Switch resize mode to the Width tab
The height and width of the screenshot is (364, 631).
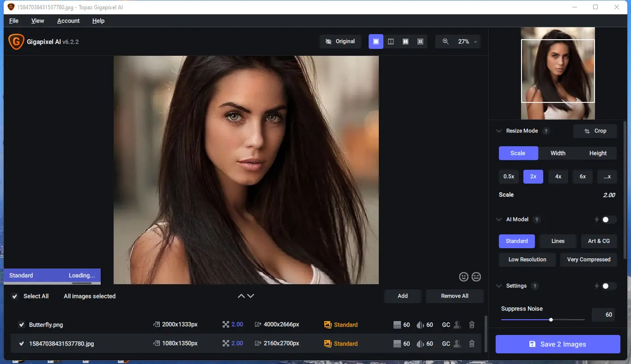tap(558, 153)
